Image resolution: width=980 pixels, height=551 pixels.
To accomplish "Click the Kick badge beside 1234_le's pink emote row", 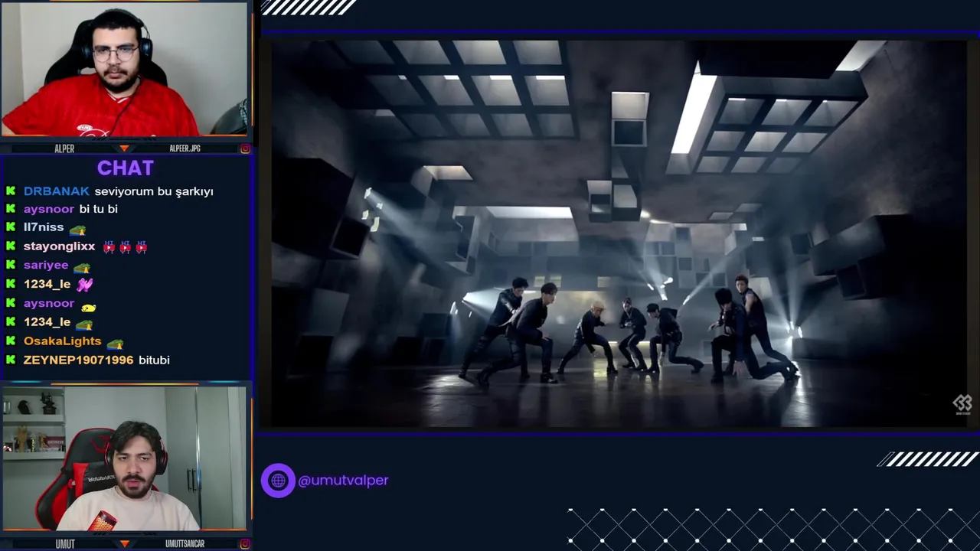I will click(x=11, y=284).
